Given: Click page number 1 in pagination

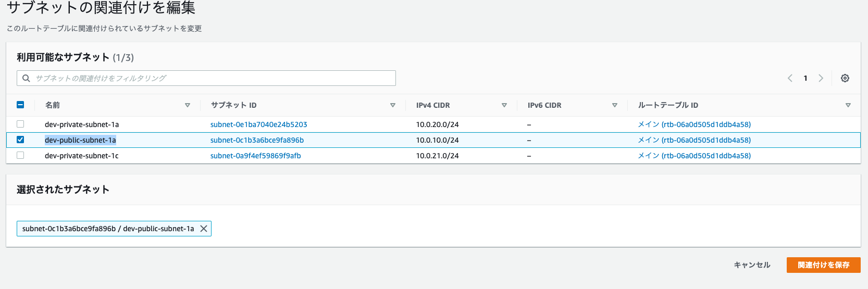Looking at the screenshot, I should 805,78.
